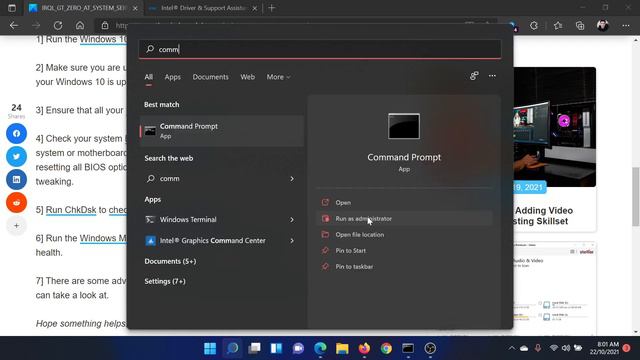The image size is (640, 360).
Task: Open the Edge Extensions icon
Action: click(534, 25)
